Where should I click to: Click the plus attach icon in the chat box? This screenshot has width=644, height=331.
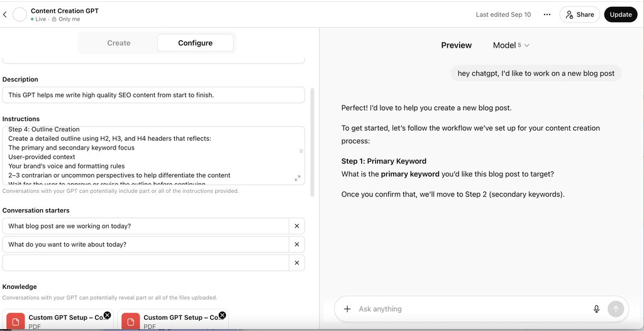point(347,309)
